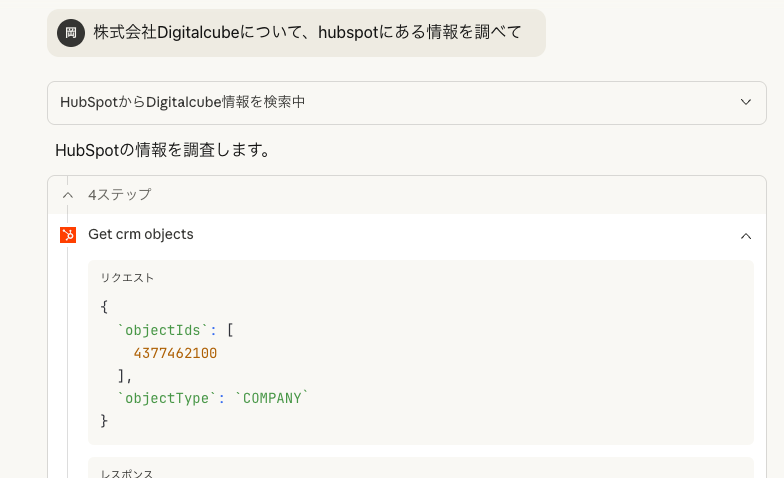Click the HubSpotの情報を調査します text
This screenshot has height=478, width=784.
pos(164,151)
